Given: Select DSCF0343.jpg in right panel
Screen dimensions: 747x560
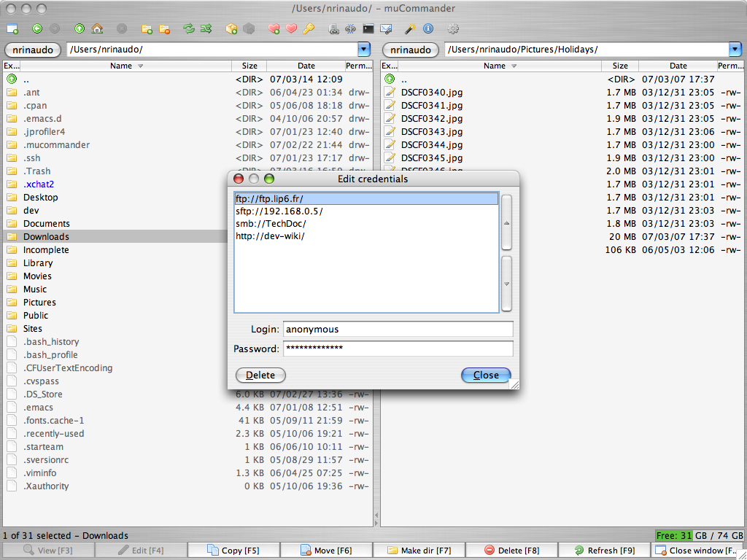Looking at the screenshot, I should pos(562,132).
